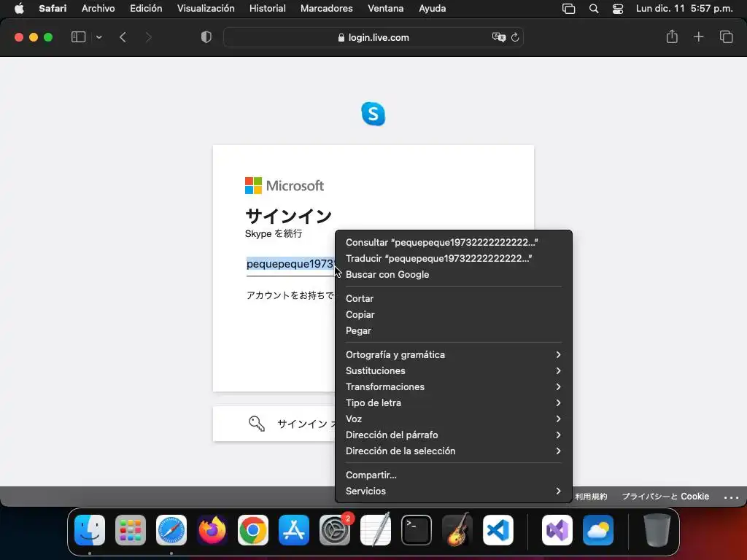The width and height of the screenshot is (747, 560).
Task: Expand the Tipo de letra submenu
Action: pos(454,402)
